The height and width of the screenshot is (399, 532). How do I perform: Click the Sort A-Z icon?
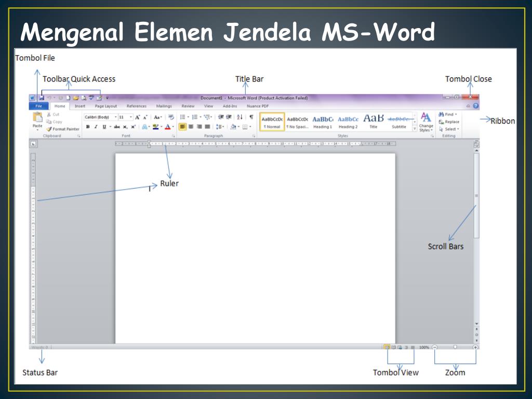pos(240,117)
